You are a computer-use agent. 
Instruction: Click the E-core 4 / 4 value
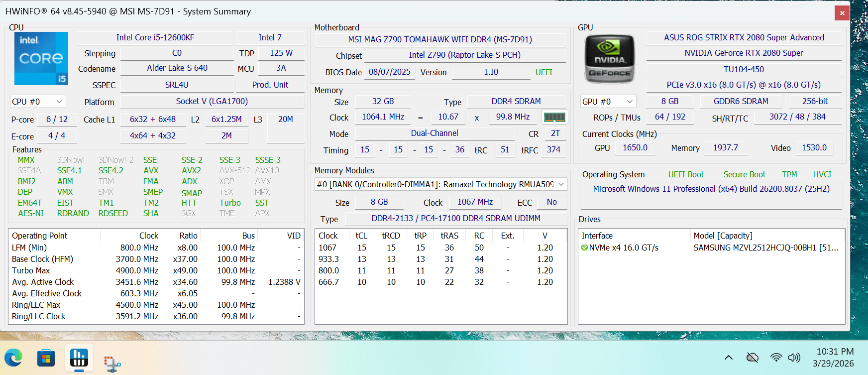(57, 136)
